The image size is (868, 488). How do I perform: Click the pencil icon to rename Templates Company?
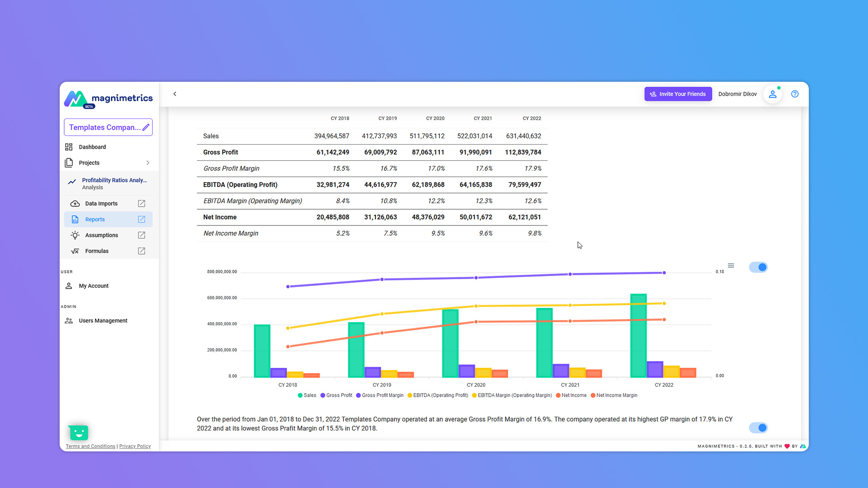[146, 127]
